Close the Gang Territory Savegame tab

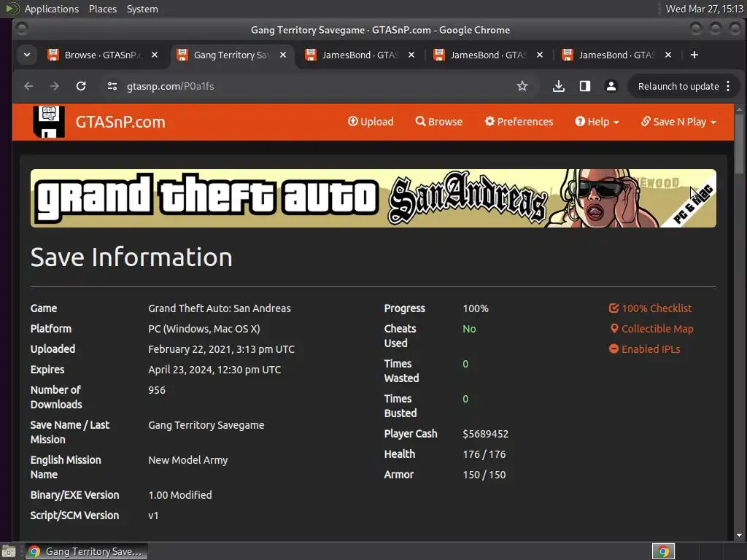[283, 55]
